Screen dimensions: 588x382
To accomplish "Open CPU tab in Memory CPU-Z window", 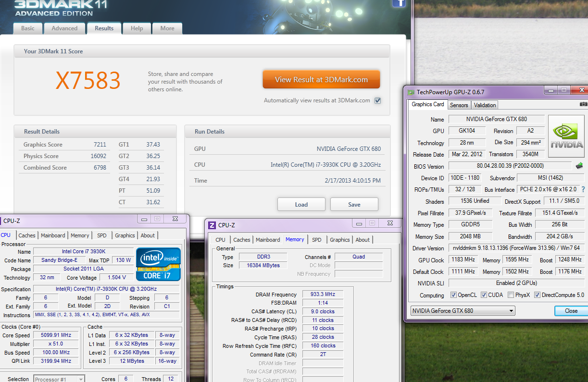I will 220,240.
